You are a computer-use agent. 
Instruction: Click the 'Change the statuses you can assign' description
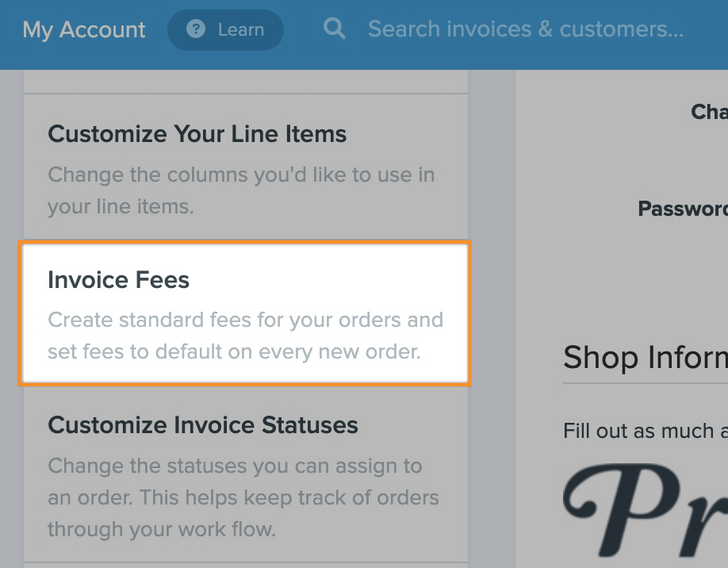point(243,497)
